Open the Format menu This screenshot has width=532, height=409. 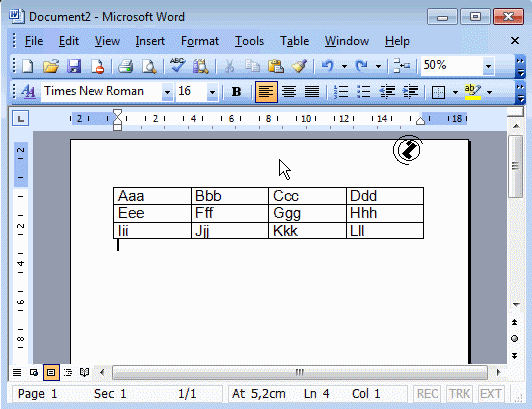tap(200, 41)
